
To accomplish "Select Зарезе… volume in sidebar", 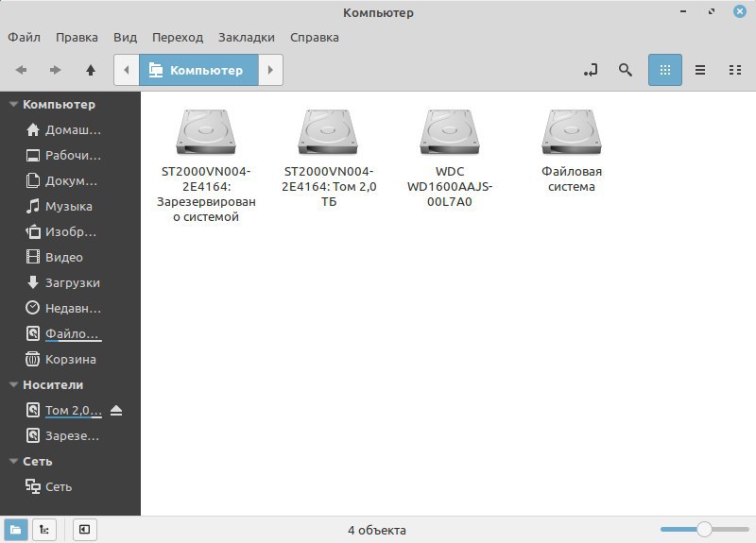I will point(70,435).
